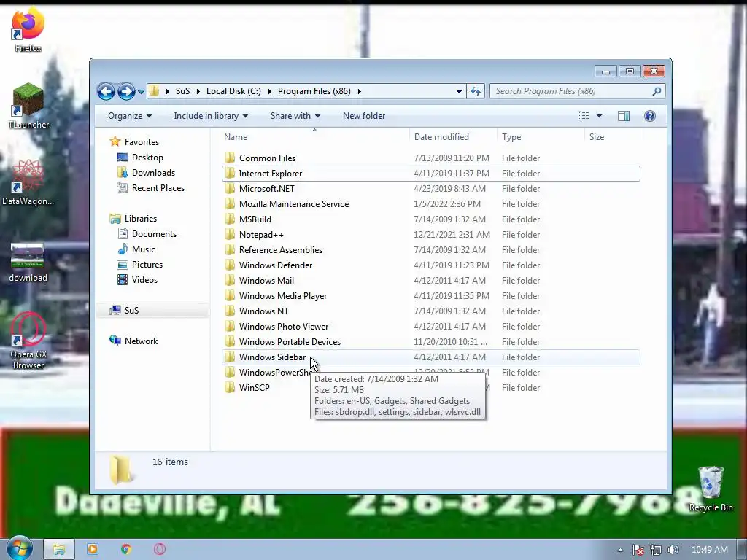Click the Program Files (x86) breadcrumb
This screenshot has height=560, width=747.
(x=314, y=91)
